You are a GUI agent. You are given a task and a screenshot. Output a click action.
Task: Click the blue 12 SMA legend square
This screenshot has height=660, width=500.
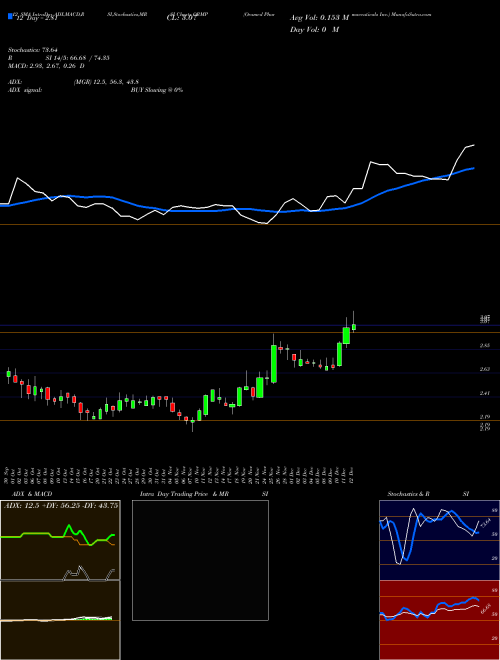click(10, 17)
